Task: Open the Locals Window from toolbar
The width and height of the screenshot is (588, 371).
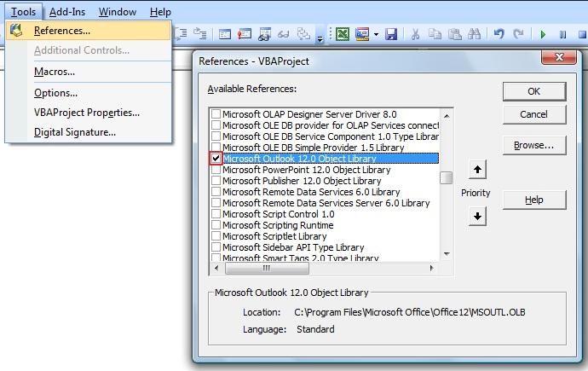Action: [225, 34]
